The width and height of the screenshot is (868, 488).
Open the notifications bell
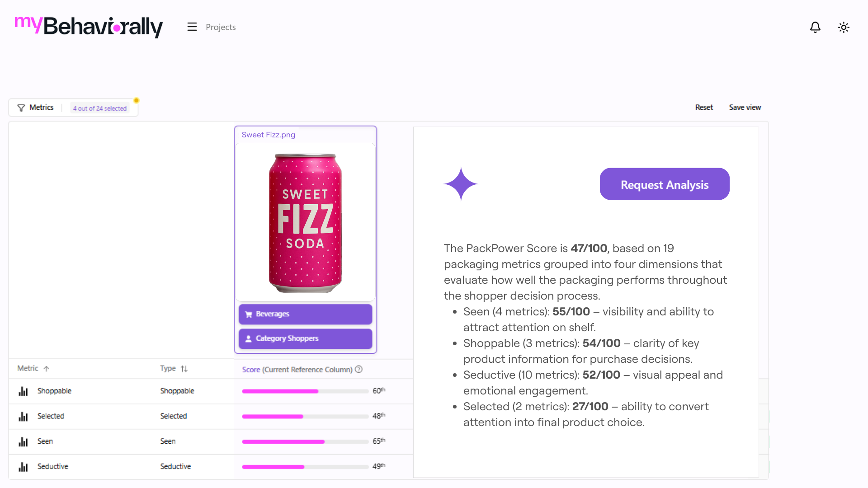click(x=815, y=28)
